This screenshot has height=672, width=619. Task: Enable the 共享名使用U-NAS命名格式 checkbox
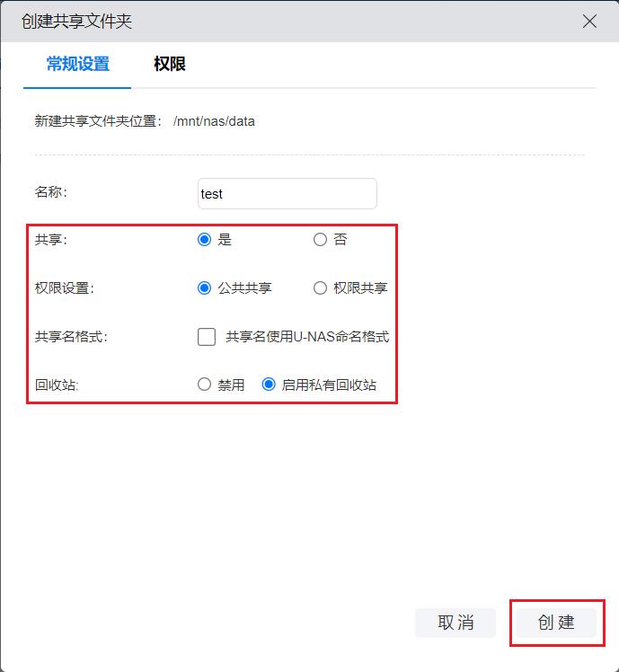207,337
